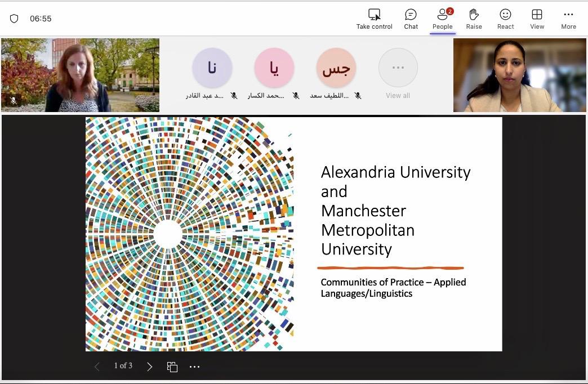Open the More options menu
The width and height of the screenshot is (588, 384).
[568, 15]
